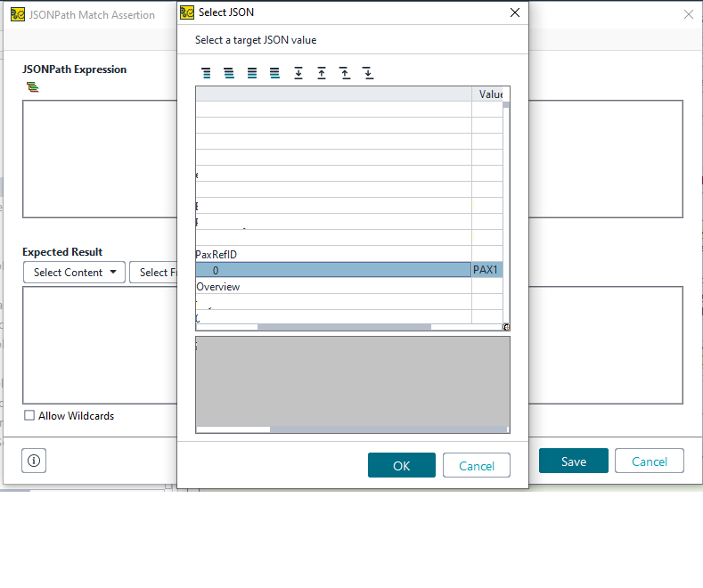
Task: Select the highlighted 0 row under PaxRefID
Action: coord(333,270)
